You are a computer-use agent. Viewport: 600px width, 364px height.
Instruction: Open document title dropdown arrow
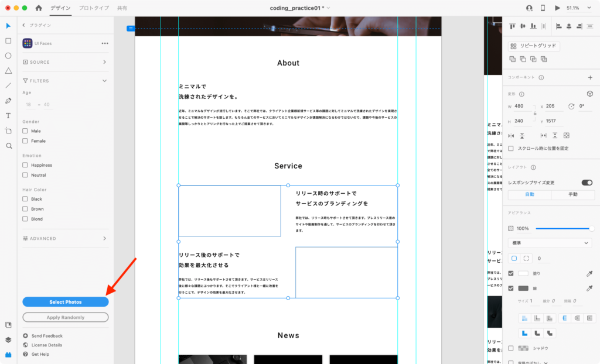[328, 8]
